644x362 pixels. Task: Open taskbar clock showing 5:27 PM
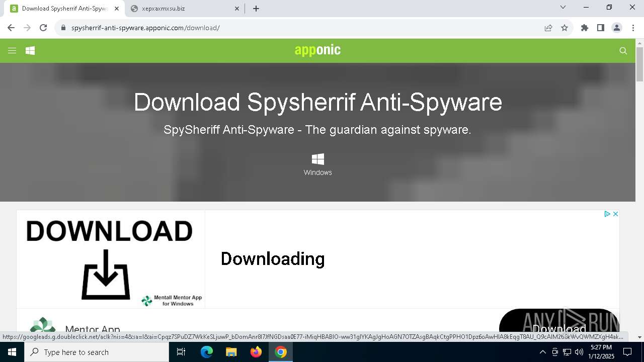(601, 352)
